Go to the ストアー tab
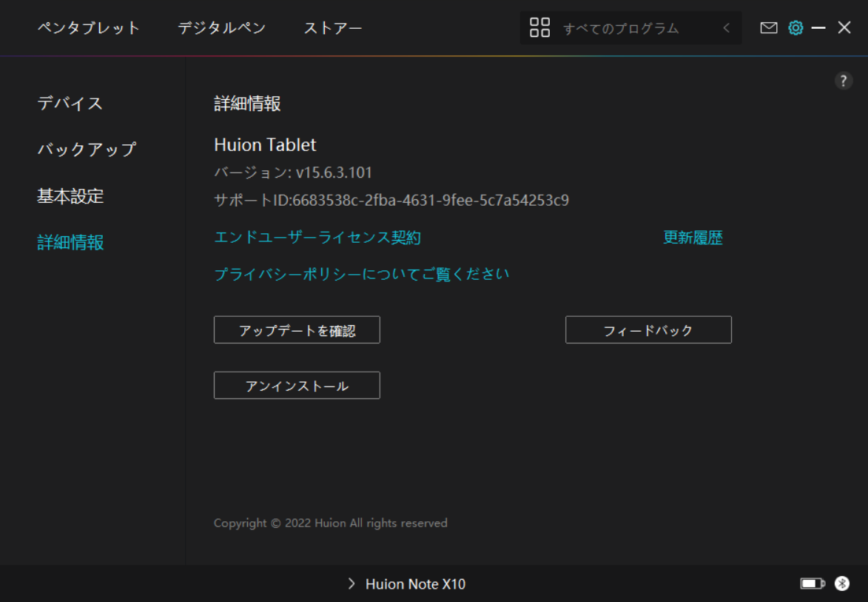This screenshot has width=868, height=602. [333, 28]
